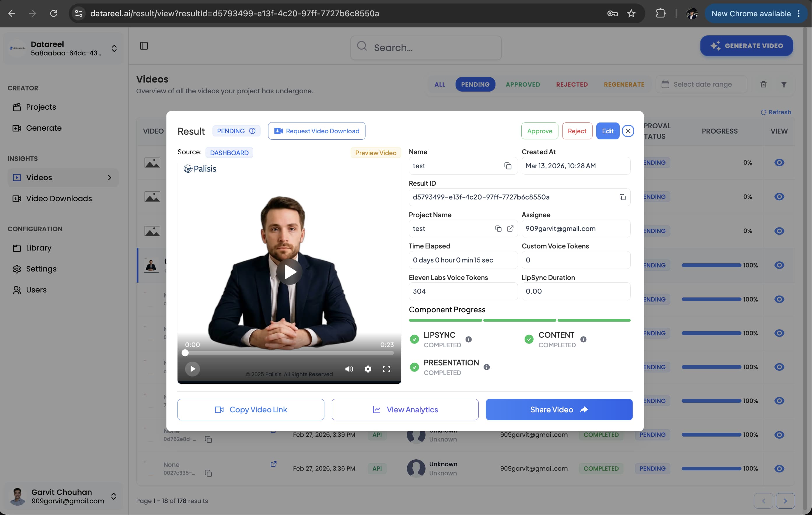812x515 pixels.
Task: View the highlighted test video row
Action: (x=779, y=265)
